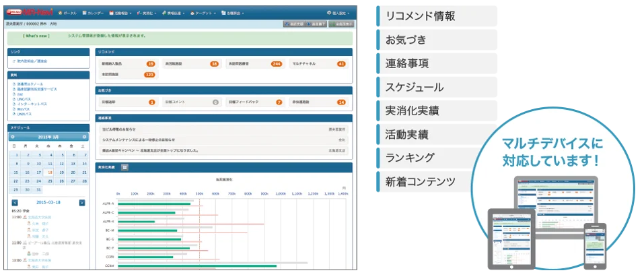The width and height of the screenshot is (644, 279).
Task: Open the recommend card with badge 18
Action: pyautogui.click(x=192, y=64)
